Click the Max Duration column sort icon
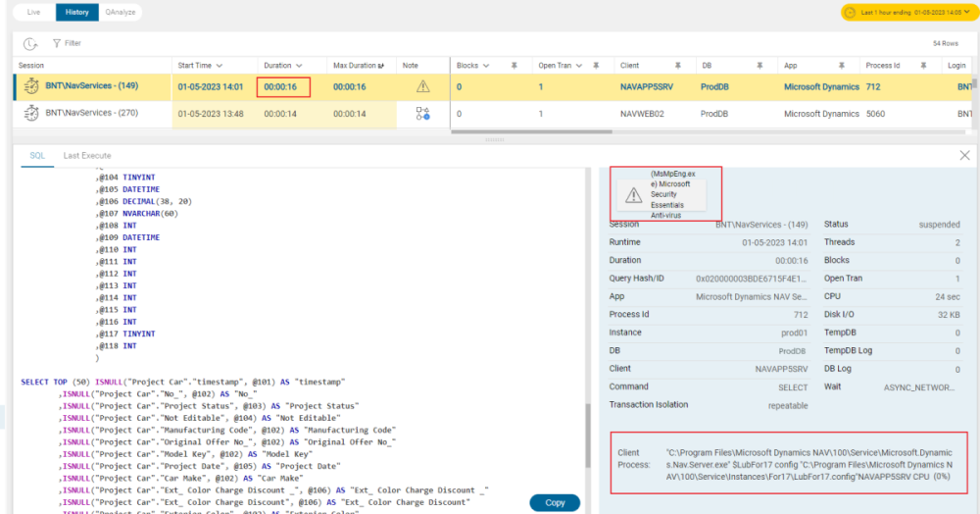 381,66
